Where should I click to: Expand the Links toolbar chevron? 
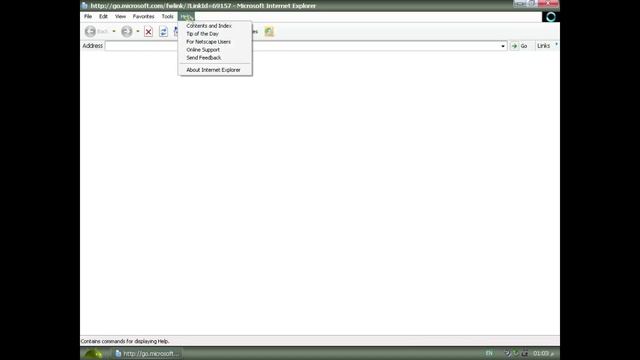(x=556, y=44)
